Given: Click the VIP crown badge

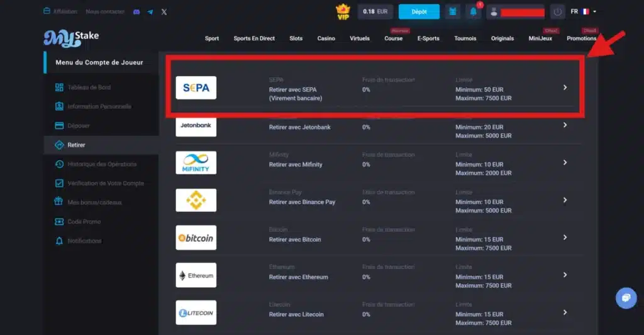Looking at the screenshot, I should (343, 12).
